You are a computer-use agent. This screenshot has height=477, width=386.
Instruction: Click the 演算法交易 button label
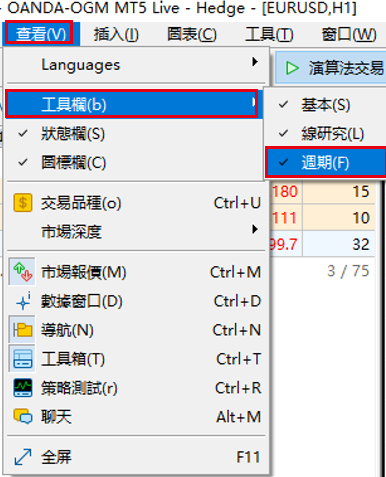(346, 68)
